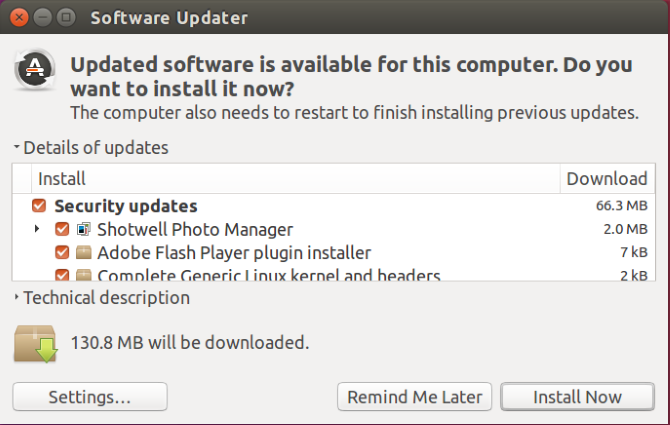Image resolution: width=670 pixels, height=425 pixels.
Task: Expand the Shotwell Photo Manager tree row
Action: (37, 229)
